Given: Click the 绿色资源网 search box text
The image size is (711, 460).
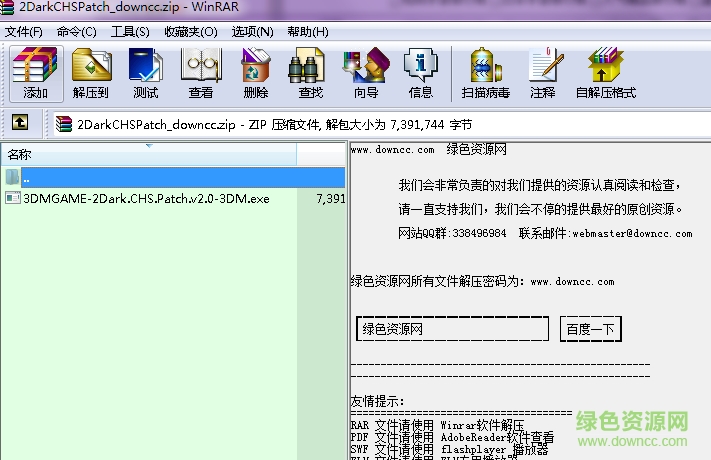Looking at the screenshot, I should (x=393, y=329).
